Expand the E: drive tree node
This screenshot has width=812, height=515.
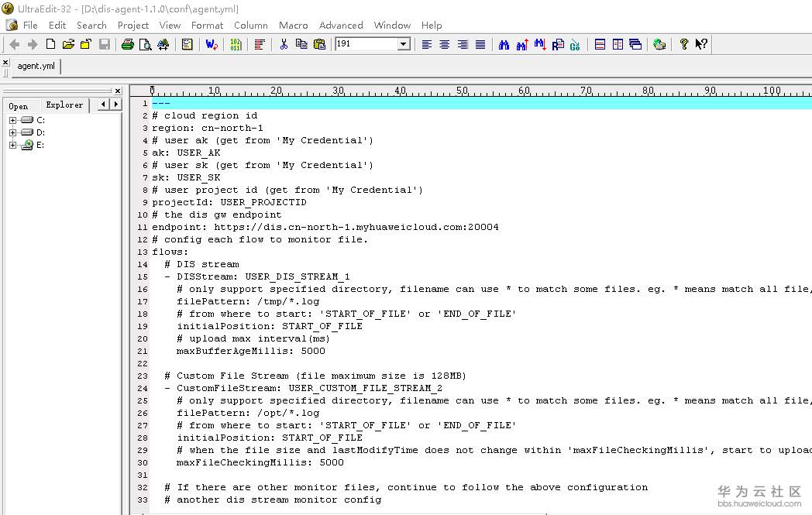12,145
